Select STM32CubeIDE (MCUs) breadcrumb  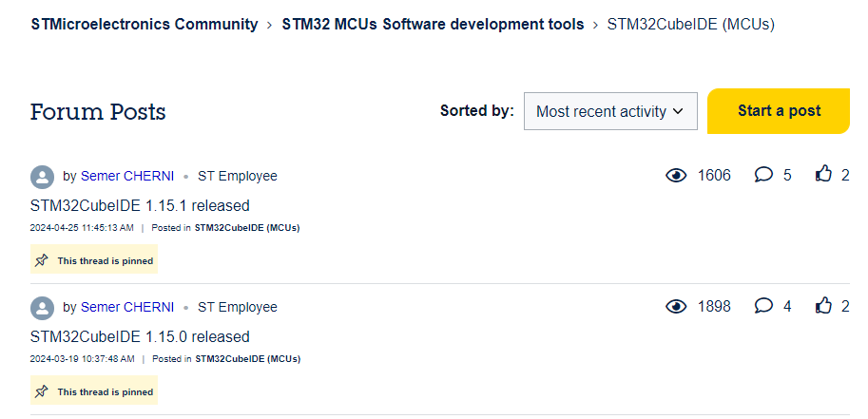[x=691, y=25]
